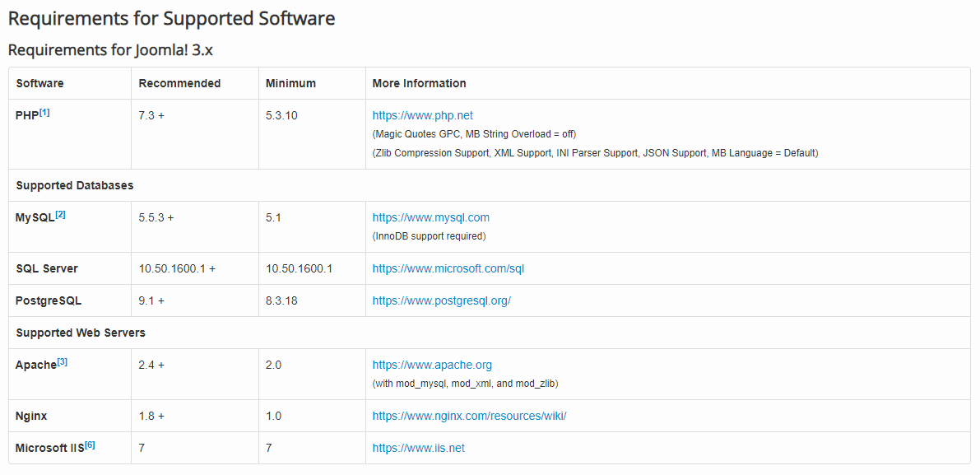Click SQL Server recommended "10.50.1600.1 +"
This screenshot has width=980, height=475.
(x=178, y=268)
